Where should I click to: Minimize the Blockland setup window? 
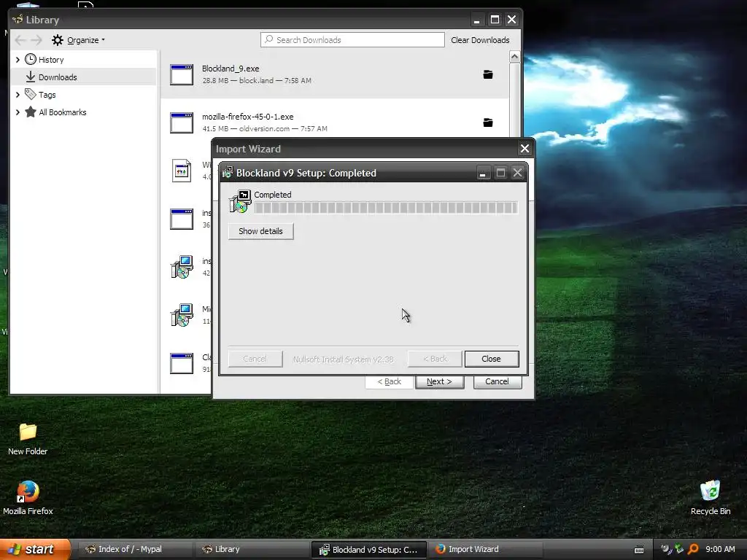[x=483, y=173]
